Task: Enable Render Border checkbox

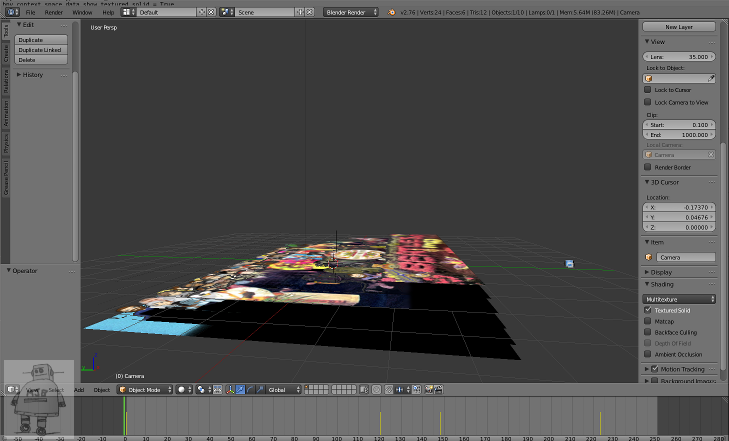Action: (648, 167)
